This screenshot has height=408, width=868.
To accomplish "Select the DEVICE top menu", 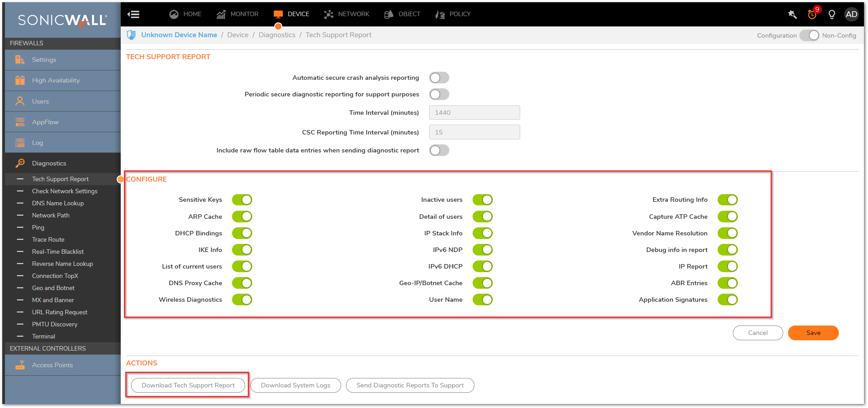I will tap(291, 14).
